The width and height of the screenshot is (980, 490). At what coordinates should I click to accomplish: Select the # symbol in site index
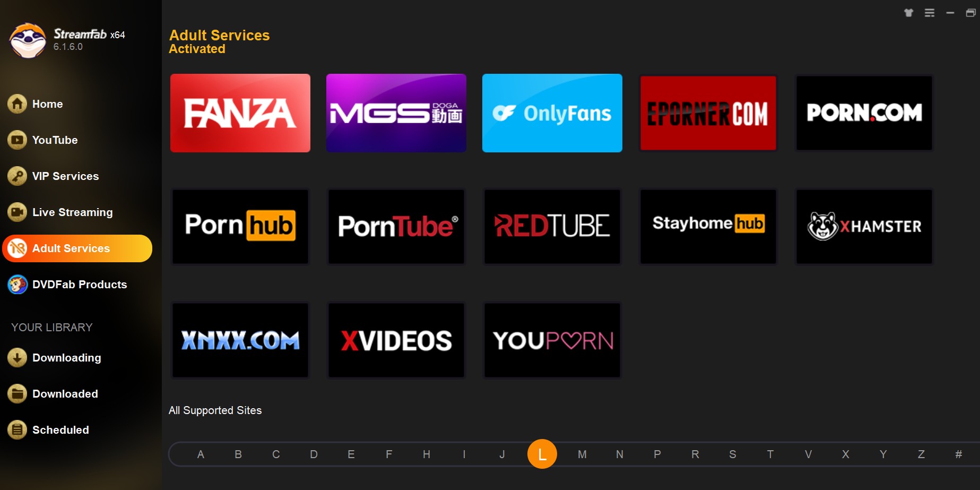[959, 454]
